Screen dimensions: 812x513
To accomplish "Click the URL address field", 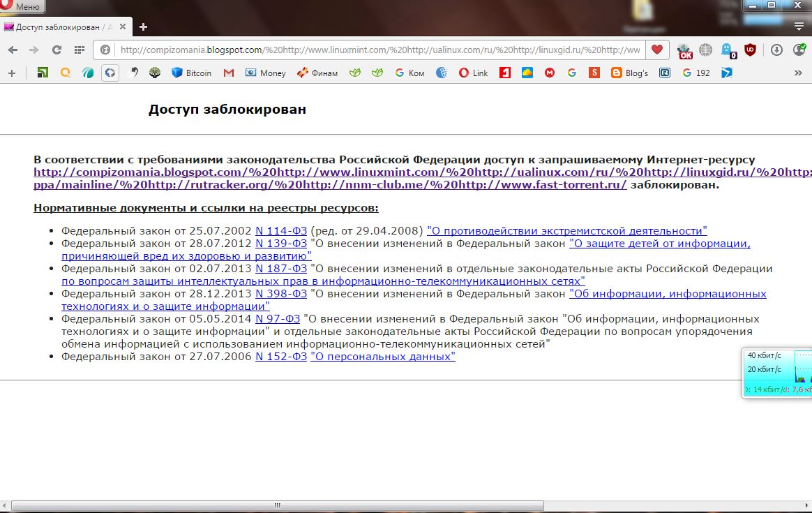I will pos(377,50).
